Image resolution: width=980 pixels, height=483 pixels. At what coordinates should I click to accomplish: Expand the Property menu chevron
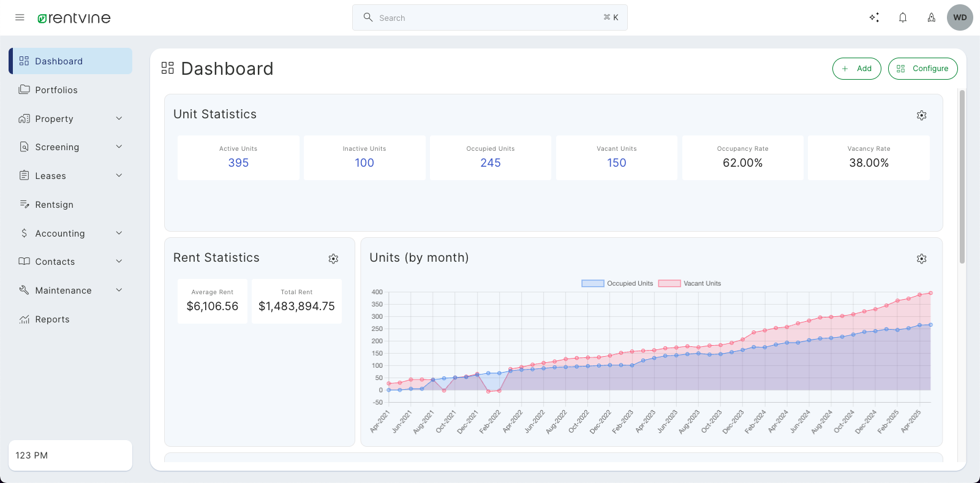pyautogui.click(x=119, y=118)
